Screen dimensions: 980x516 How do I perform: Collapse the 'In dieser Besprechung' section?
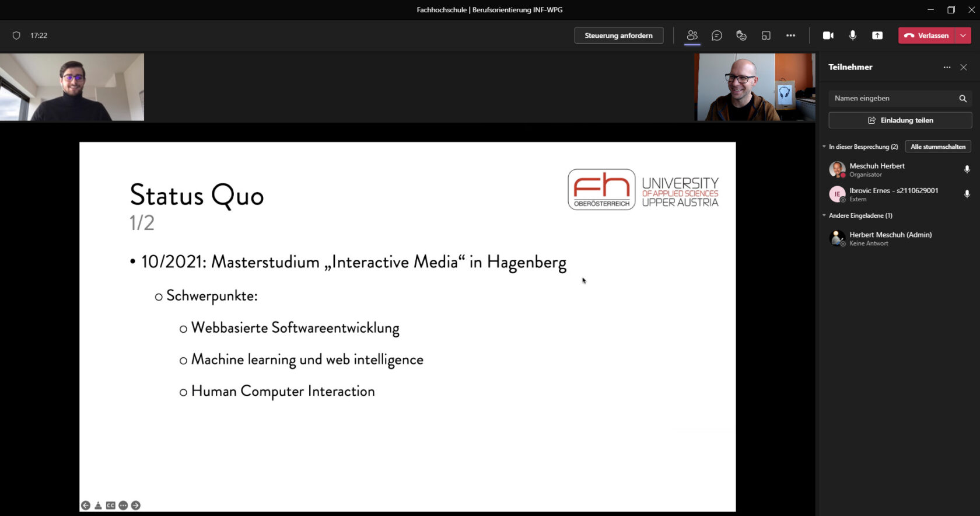(824, 147)
